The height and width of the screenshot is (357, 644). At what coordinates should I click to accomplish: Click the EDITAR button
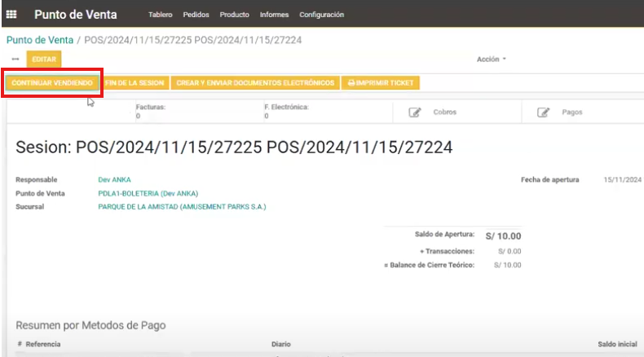pos(43,59)
